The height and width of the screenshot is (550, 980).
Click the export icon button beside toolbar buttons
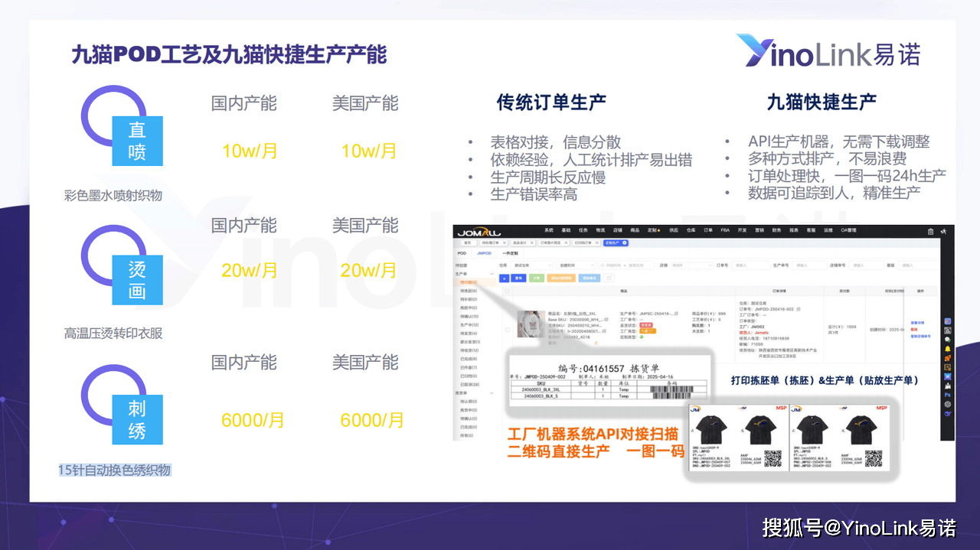pos(609,278)
